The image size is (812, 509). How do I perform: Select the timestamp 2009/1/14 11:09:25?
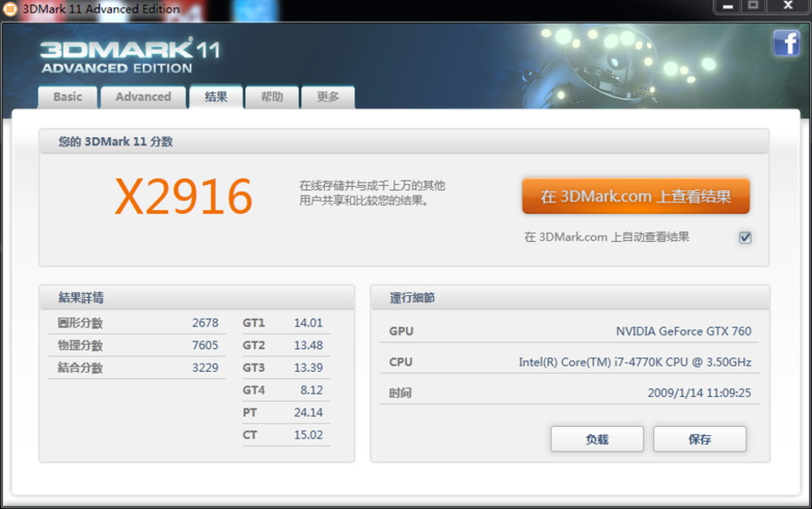coord(699,393)
